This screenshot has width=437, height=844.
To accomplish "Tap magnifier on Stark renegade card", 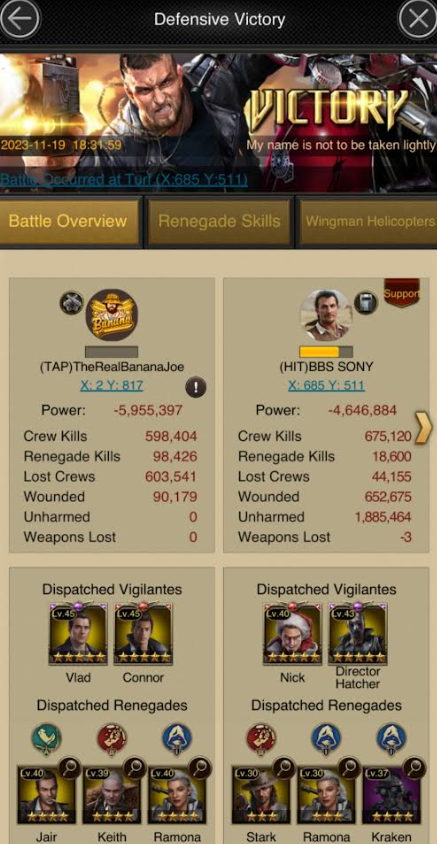I will [284, 768].
